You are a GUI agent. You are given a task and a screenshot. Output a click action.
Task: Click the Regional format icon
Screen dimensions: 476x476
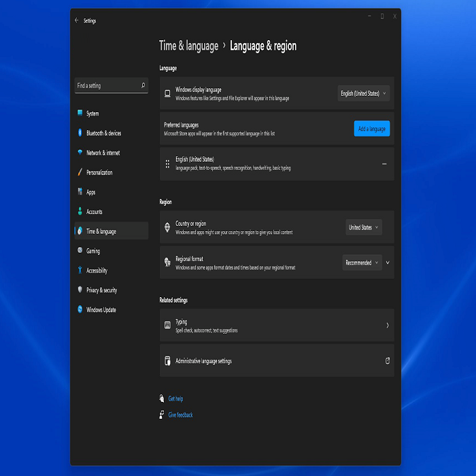point(167,262)
